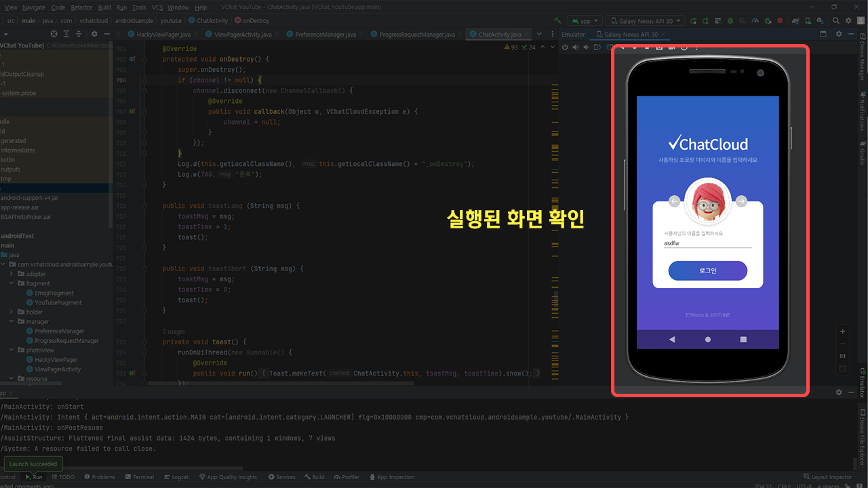Open the app run configuration dropdown
This screenshot has height=488, width=868.
(x=585, y=20)
